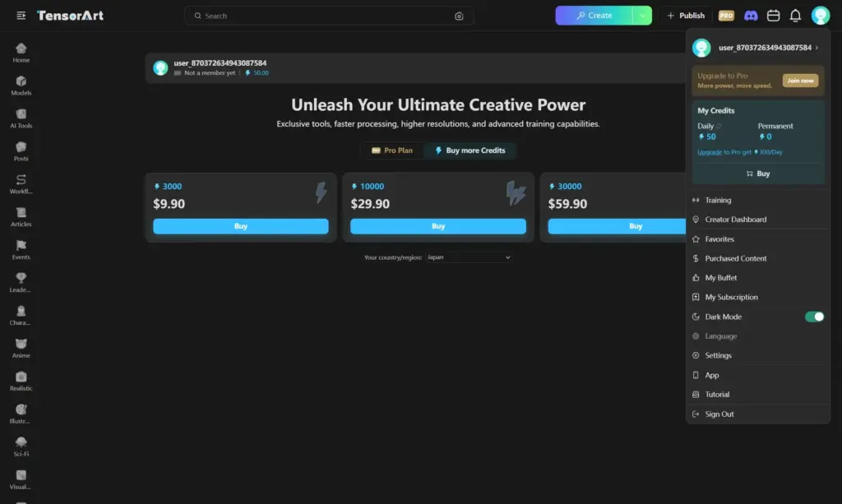The image size is (842, 504).
Task: Open Realistic category in sidebar
Action: click(x=21, y=381)
